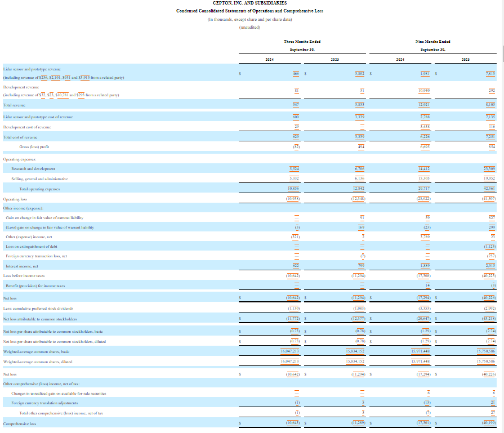Click Research and development value 5,524
The image size is (504, 433).
click(x=294, y=168)
